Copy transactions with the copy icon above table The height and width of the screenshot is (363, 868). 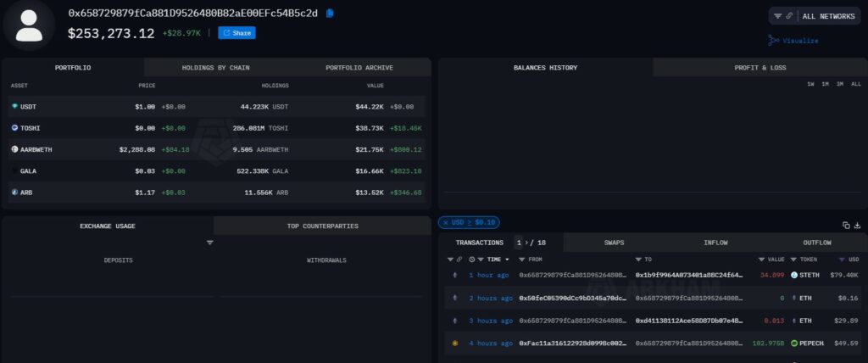tap(846, 225)
